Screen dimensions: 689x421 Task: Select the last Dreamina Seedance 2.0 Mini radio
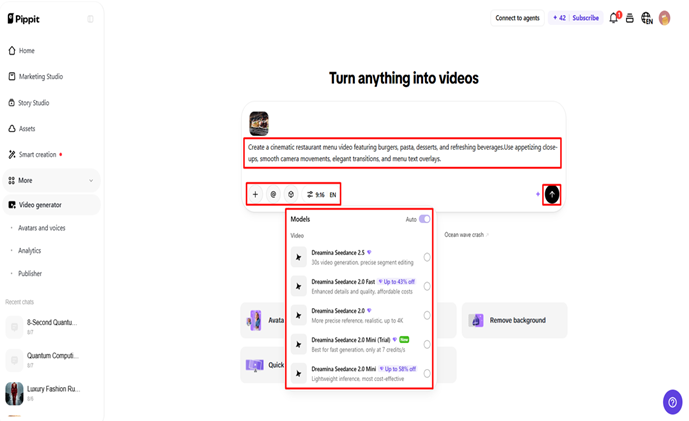point(427,373)
